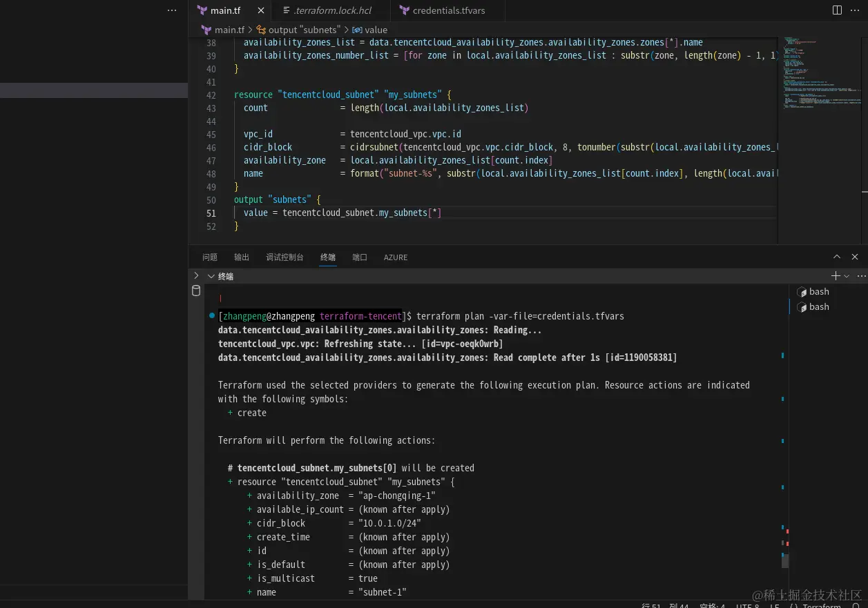The width and height of the screenshot is (868, 608).
Task: Click the file icon on .terraform.lock.hcl tab
Action: click(x=285, y=10)
